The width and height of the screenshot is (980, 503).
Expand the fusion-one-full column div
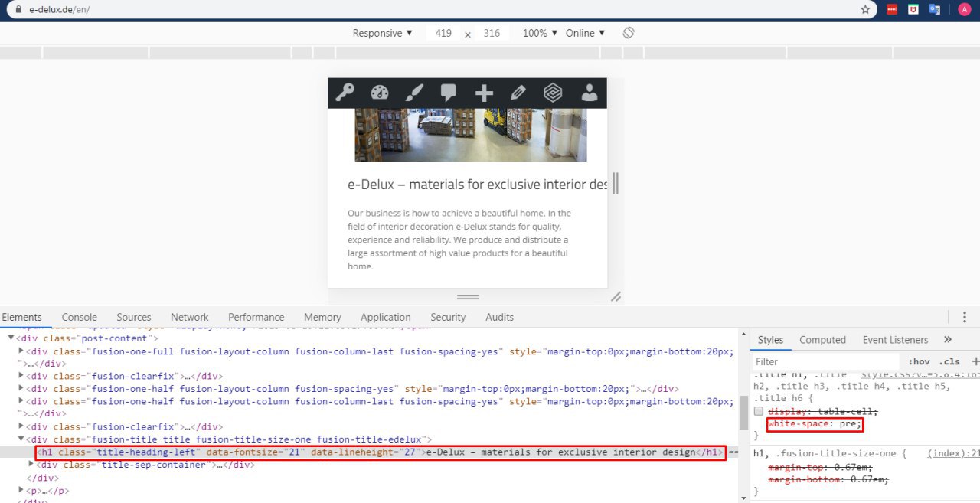point(21,351)
